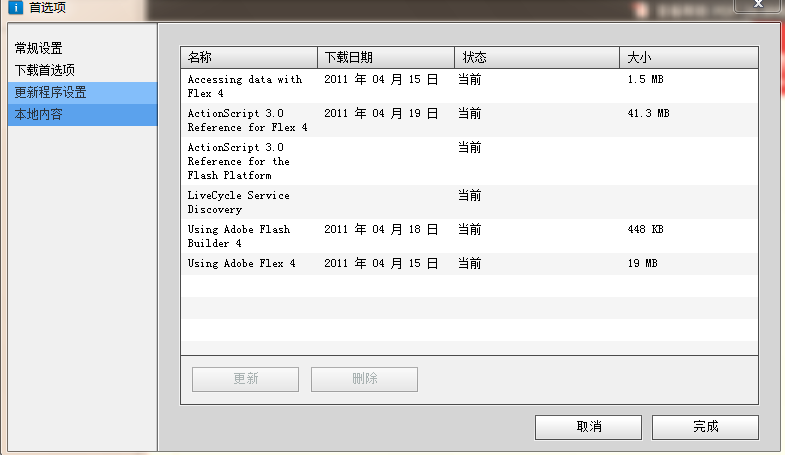Select row Accessing data with Flex 4
Image resolution: width=785 pixels, height=455 pixels.
pyautogui.click(x=469, y=86)
